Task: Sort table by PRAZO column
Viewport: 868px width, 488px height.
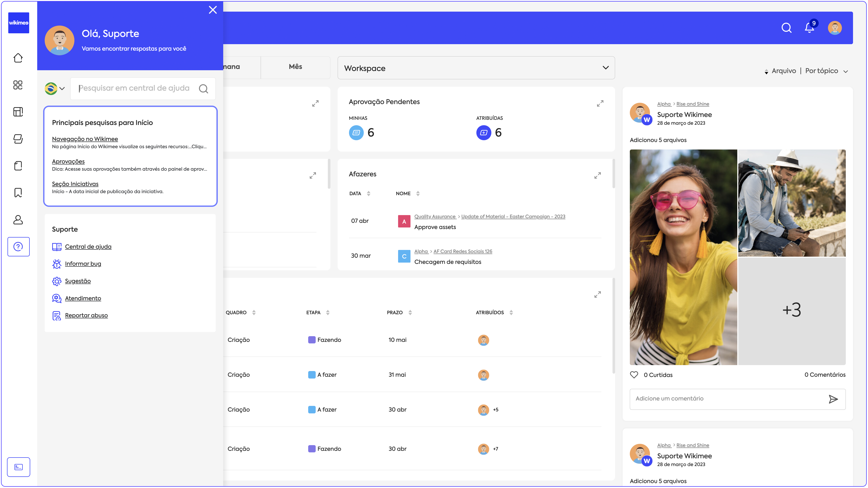Action: click(x=410, y=312)
